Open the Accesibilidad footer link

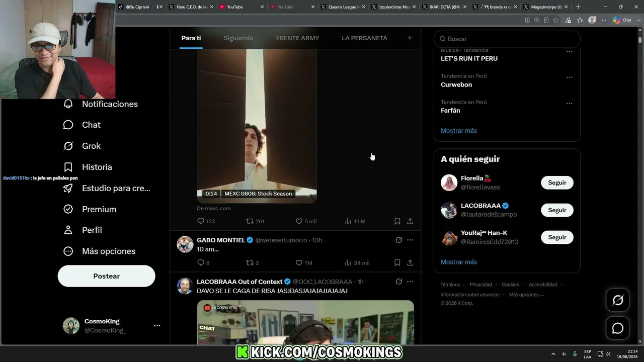[543, 285]
